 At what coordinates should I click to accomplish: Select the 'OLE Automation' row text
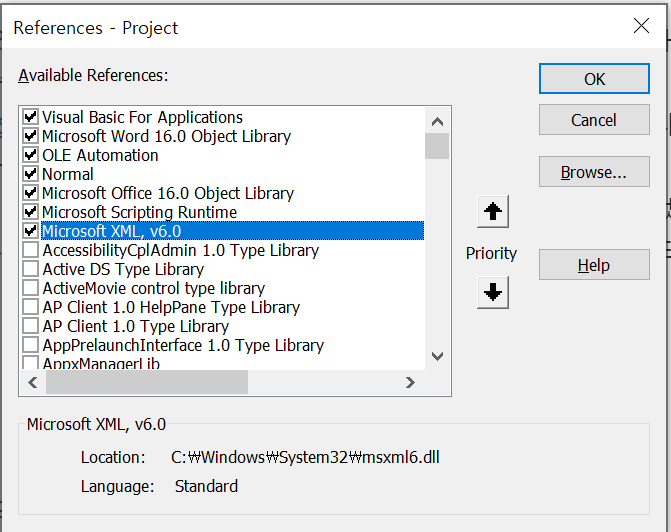tap(100, 155)
